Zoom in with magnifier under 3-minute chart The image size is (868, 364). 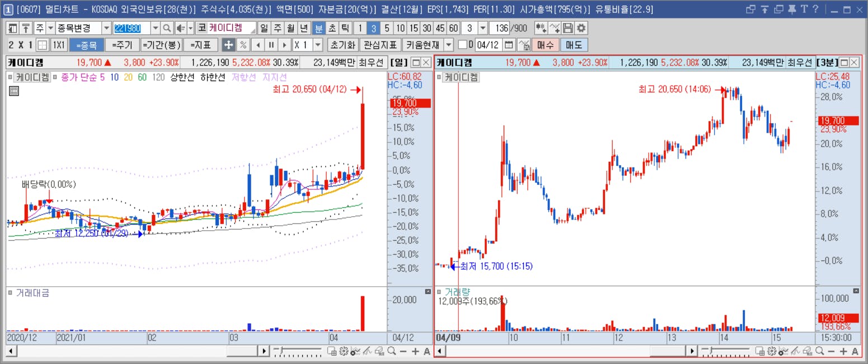[x=820, y=351]
